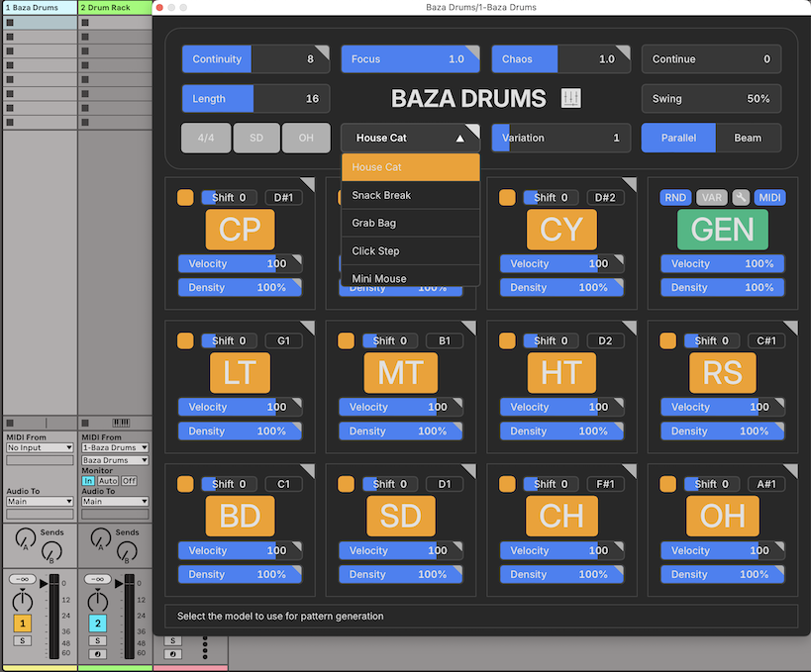Screen dimensions: 811x672
Task: Click the piano keys icon on Drum Rack track
Action: point(121,423)
